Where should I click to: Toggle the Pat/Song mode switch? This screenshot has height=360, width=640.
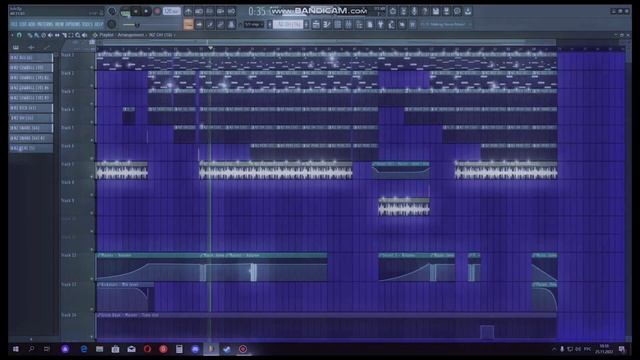pyautogui.click(x=125, y=12)
